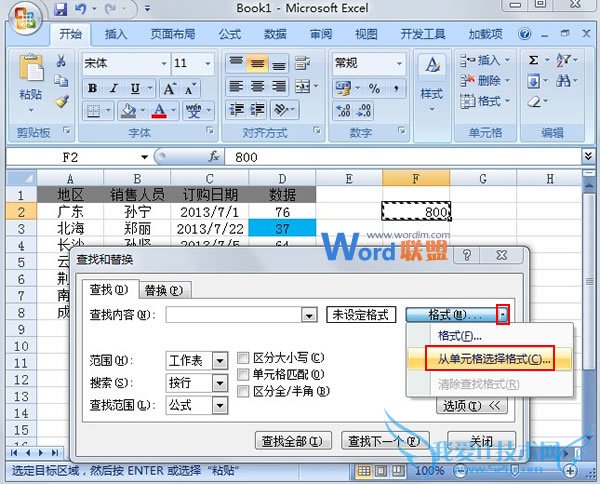Align cell text left
The height and width of the screenshot is (484, 600).
point(236,86)
